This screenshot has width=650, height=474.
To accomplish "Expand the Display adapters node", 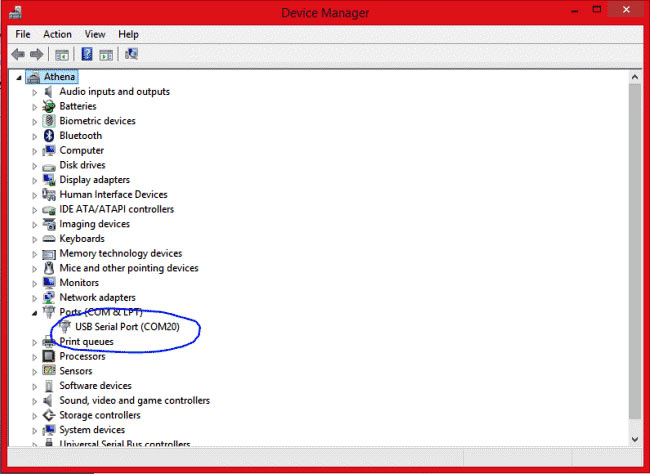I will point(35,180).
